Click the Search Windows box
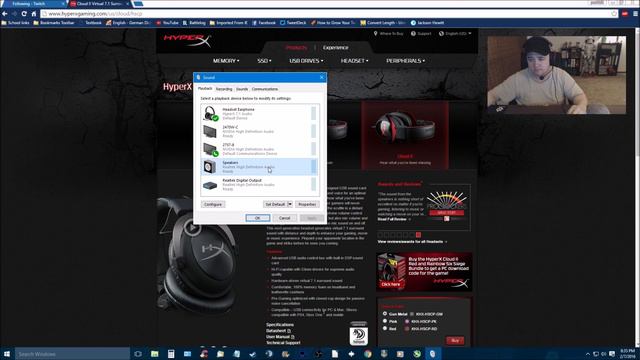The width and height of the screenshot is (640, 360). (73, 353)
